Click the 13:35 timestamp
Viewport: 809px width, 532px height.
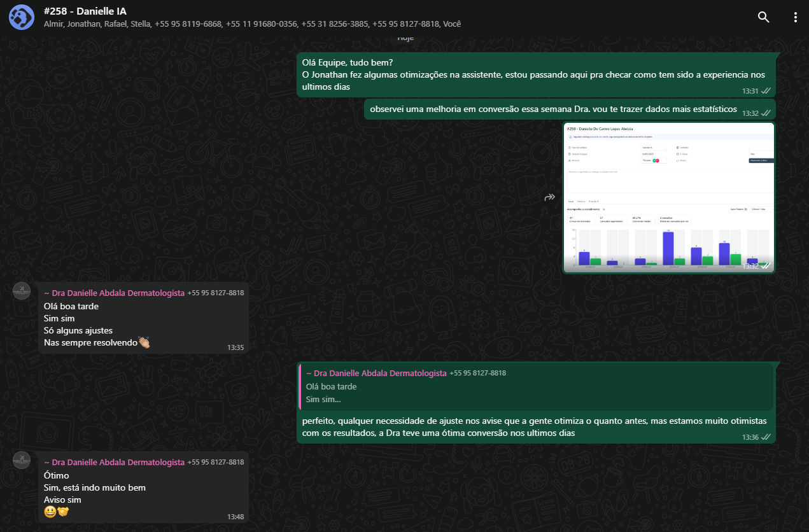click(236, 347)
